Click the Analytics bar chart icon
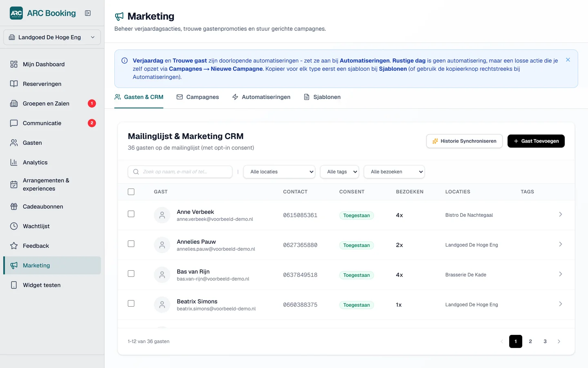The height and width of the screenshot is (368, 588). click(14, 162)
